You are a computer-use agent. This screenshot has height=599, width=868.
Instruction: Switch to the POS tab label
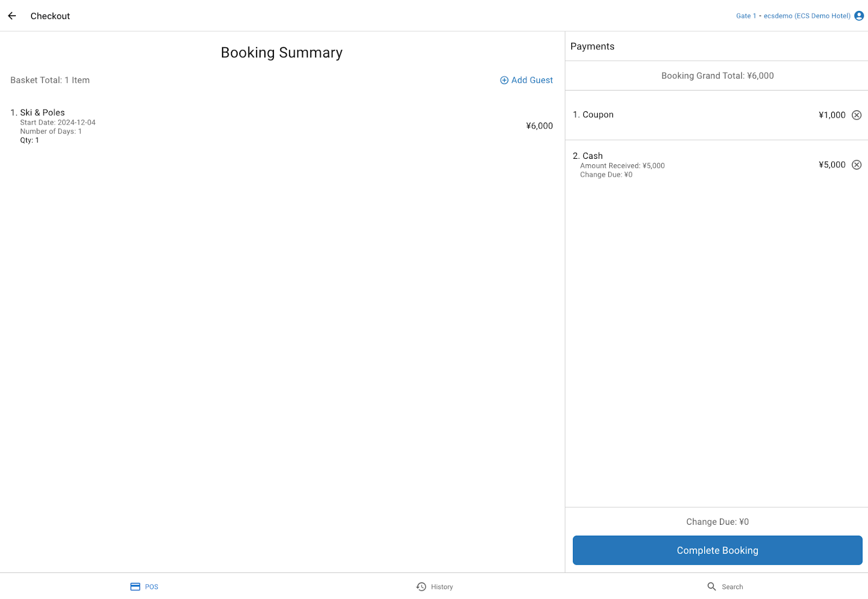click(x=152, y=587)
